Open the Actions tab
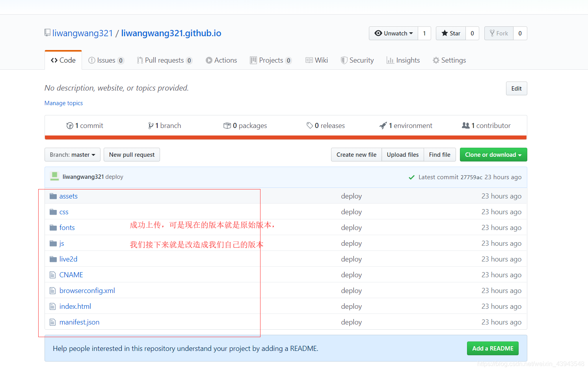Screen dimensions: 588x371 (x=221, y=60)
